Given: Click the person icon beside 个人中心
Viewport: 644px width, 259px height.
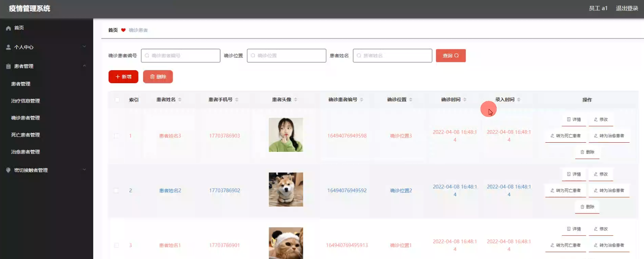Looking at the screenshot, I should tap(8, 47).
